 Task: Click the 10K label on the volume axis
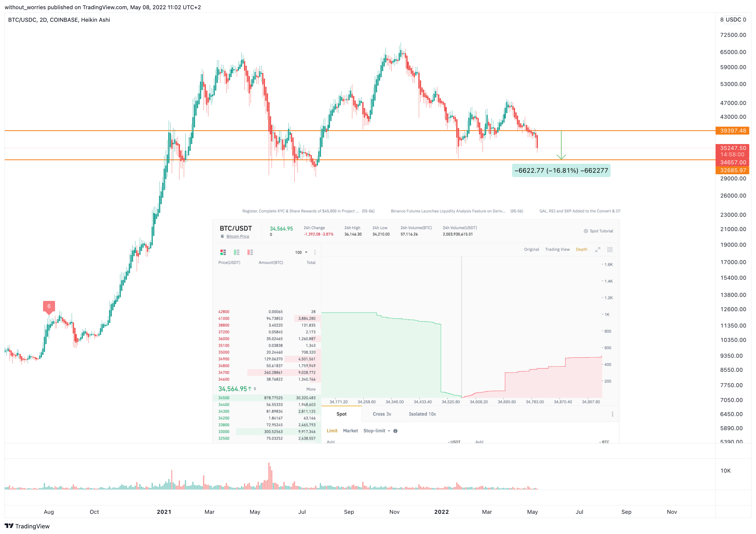tap(725, 471)
